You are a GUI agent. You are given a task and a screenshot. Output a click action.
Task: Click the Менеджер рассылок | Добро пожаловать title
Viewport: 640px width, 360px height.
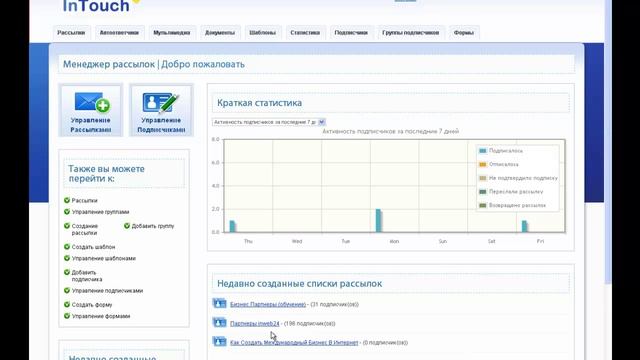coord(154,64)
